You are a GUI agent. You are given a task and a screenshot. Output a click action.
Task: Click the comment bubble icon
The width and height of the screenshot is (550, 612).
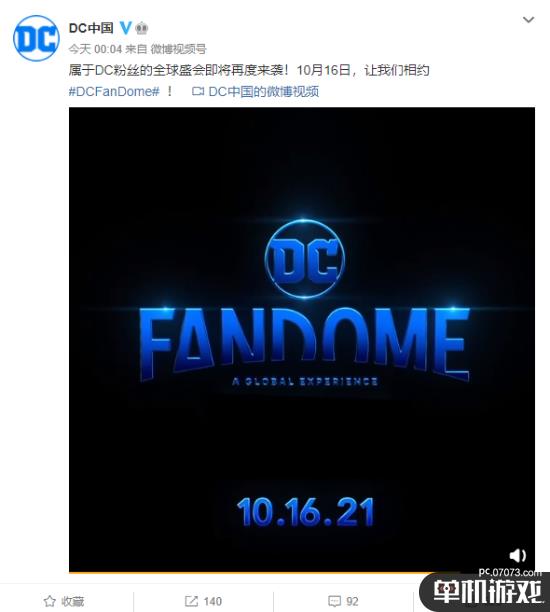(334, 601)
